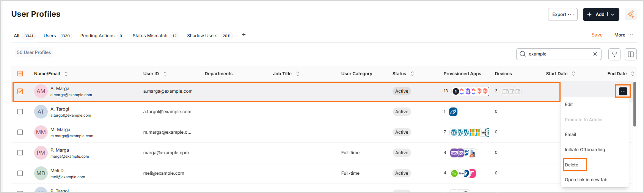The image size is (644, 193).
Task: Click the AT avatar for A. Tarogl
Action: (x=41, y=112)
